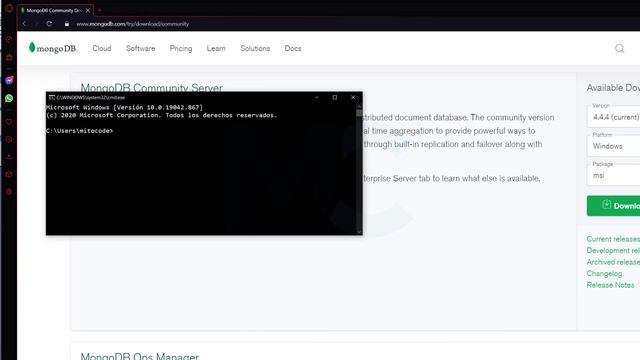Click the cmd.exe title bar icon
Screen dimensions: 640x360
coord(51,98)
